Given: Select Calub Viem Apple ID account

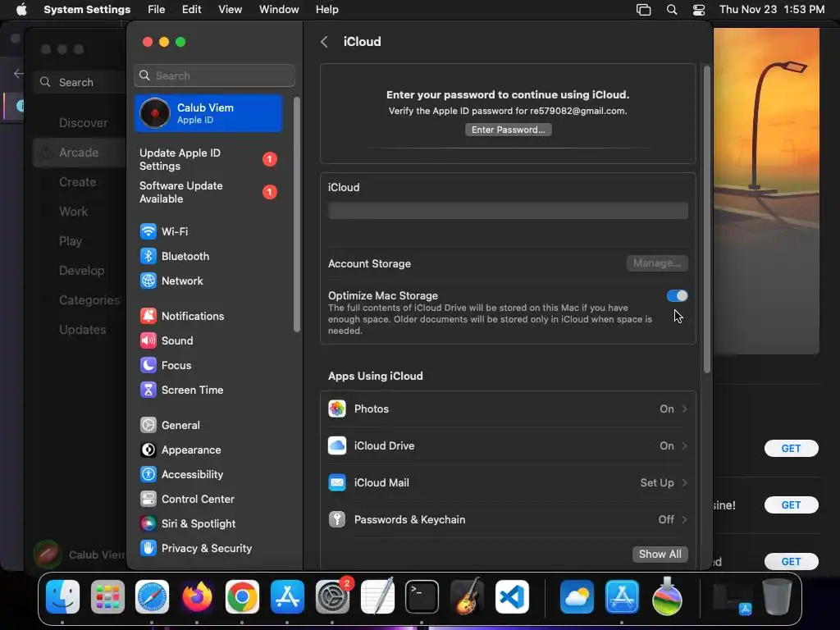Looking at the screenshot, I should [x=208, y=113].
